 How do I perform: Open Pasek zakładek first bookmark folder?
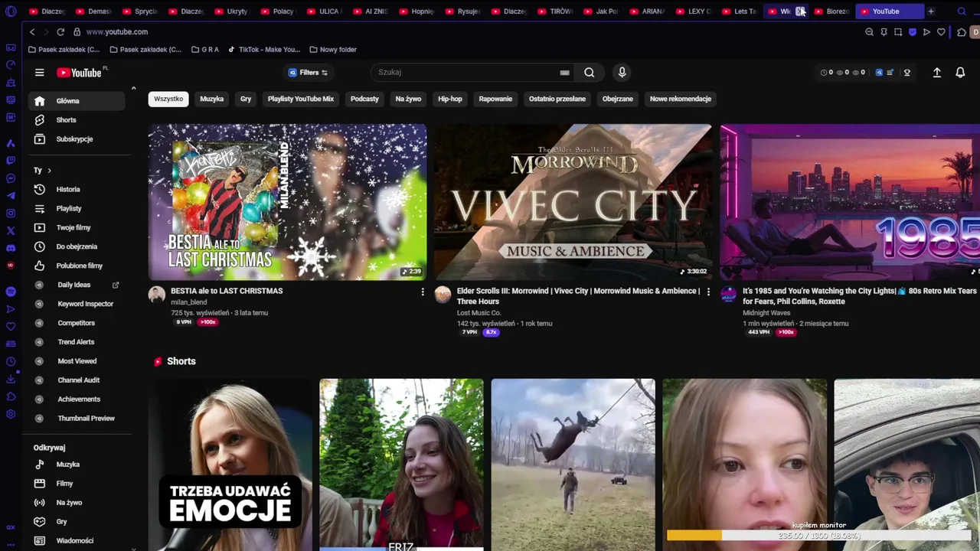64,50
